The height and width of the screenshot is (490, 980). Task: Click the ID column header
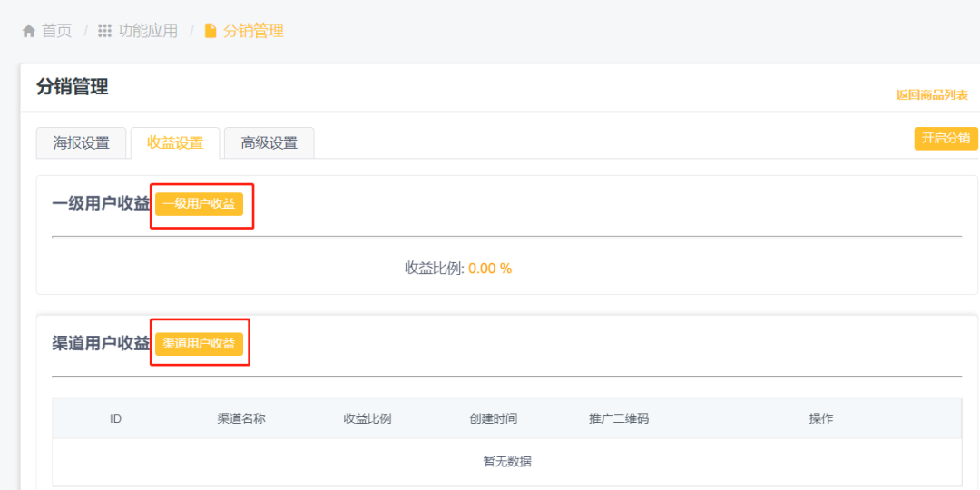click(116, 419)
